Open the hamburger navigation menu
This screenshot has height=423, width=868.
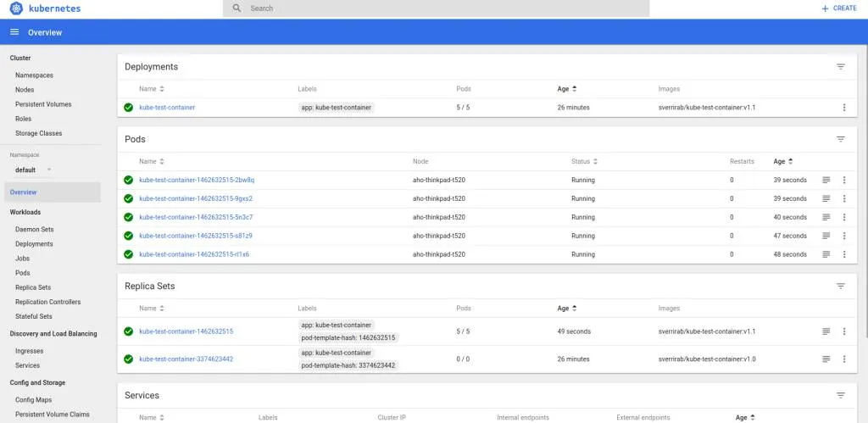[14, 32]
